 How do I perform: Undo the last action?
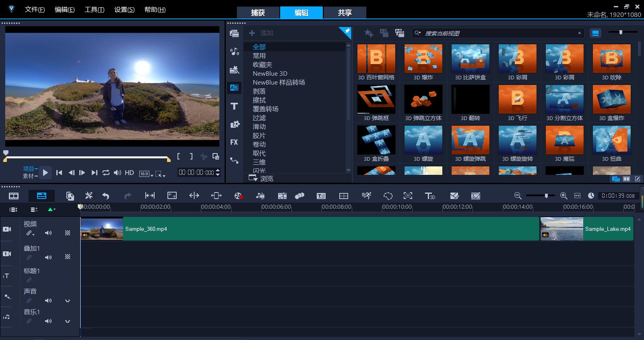(105, 196)
